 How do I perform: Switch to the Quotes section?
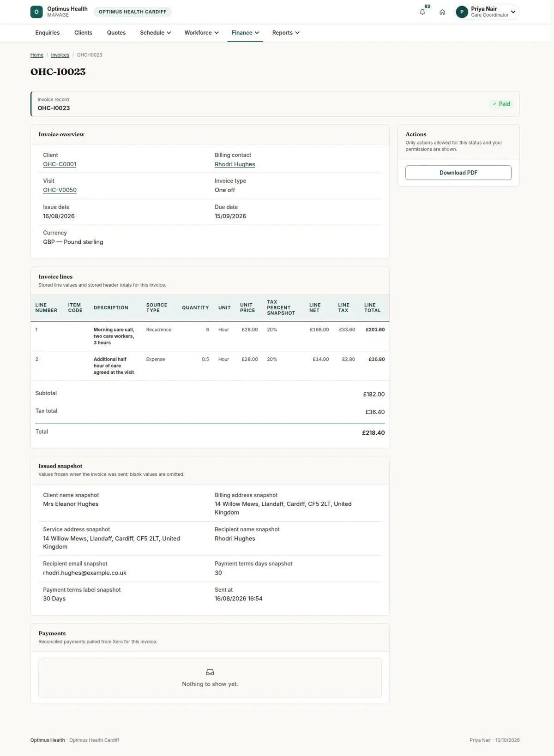click(116, 33)
